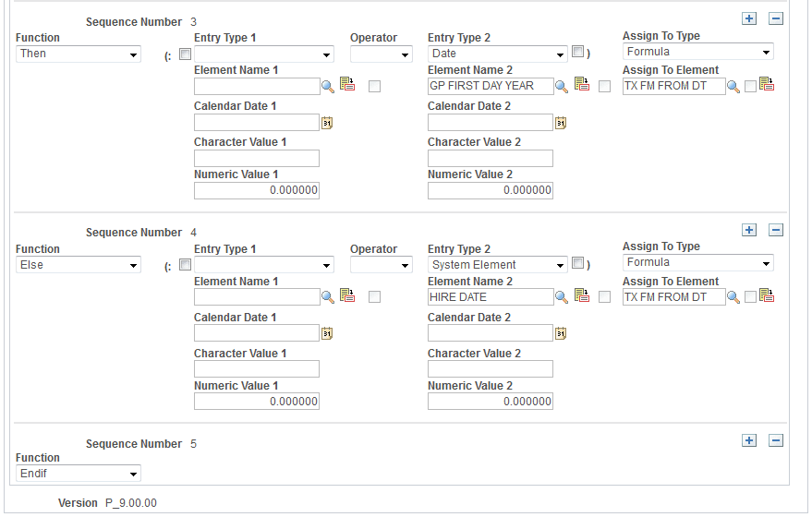Toggle open parenthesis checkbox in sequence 3
The height and width of the screenshot is (517, 812).
click(x=185, y=54)
